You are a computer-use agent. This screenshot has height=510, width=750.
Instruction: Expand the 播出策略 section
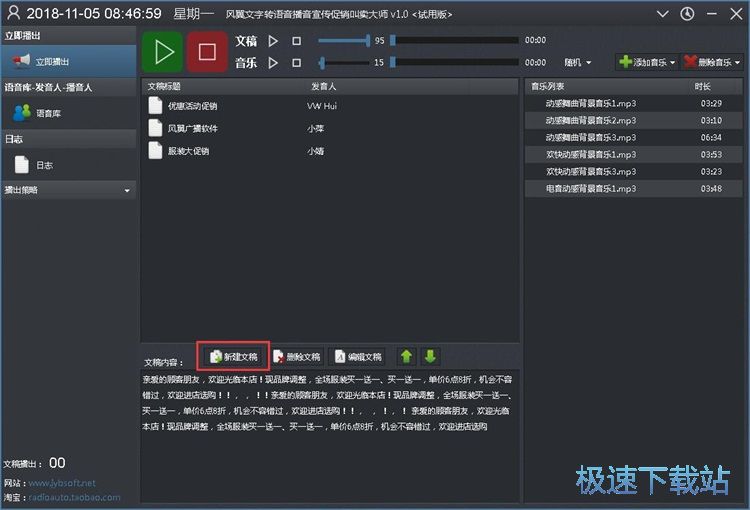coord(68,190)
